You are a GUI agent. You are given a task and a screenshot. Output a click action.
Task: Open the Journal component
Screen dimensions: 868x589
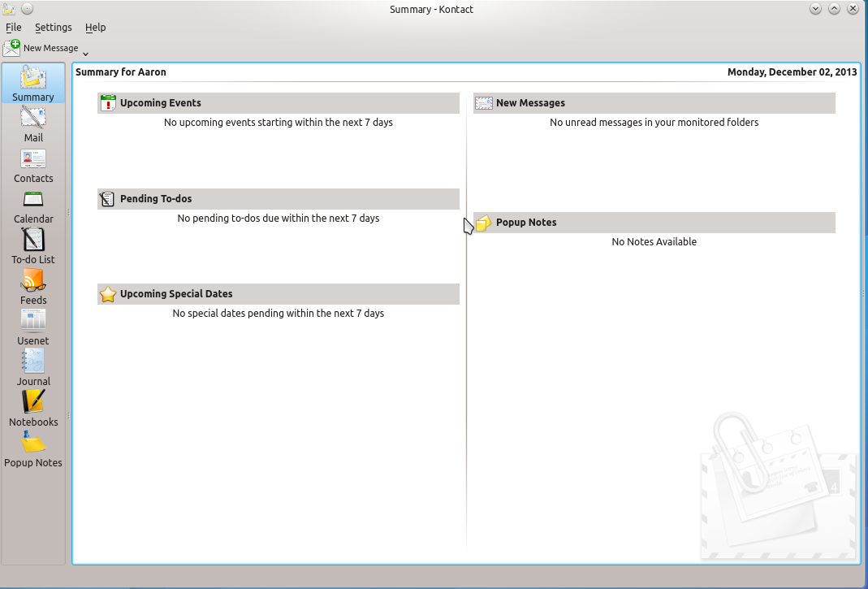tap(33, 368)
